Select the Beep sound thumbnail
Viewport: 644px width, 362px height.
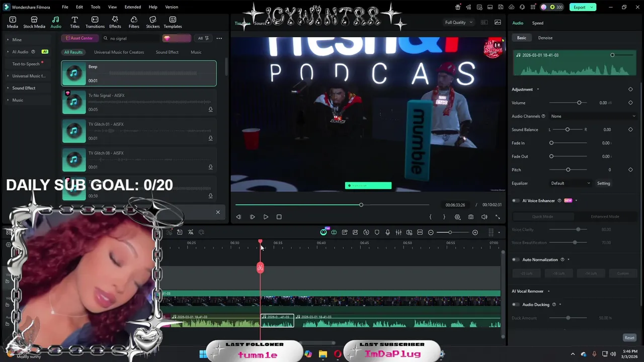[x=74, y=73]
